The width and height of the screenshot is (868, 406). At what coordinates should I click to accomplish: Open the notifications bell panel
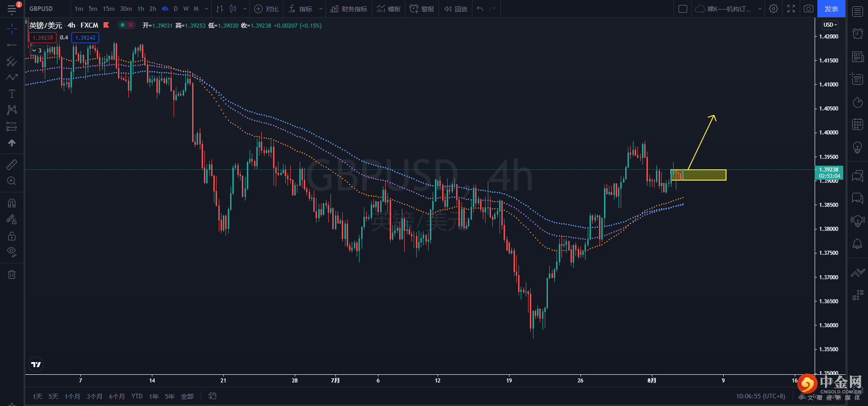[858, 244]
